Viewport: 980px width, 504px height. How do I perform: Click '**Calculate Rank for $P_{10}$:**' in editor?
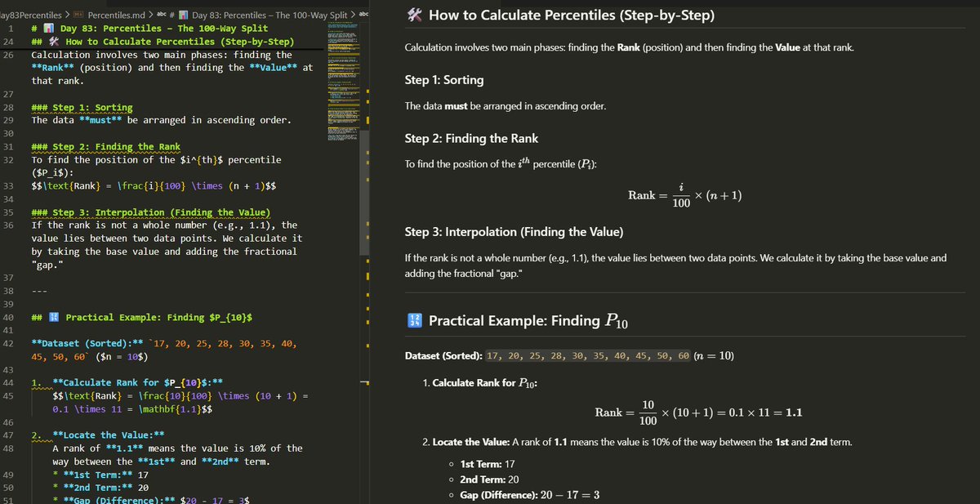click(138, 382)
